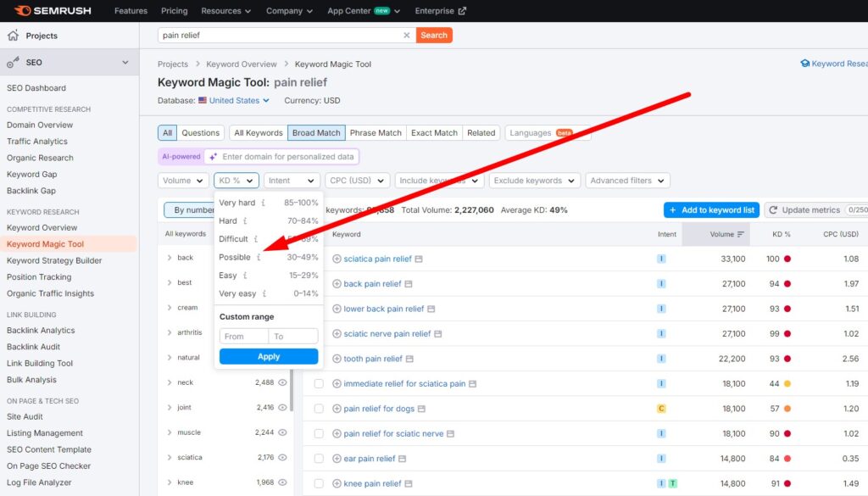Open the Intent filter dropdown
The height and width of the screenshot is (496, 868).
291,181
